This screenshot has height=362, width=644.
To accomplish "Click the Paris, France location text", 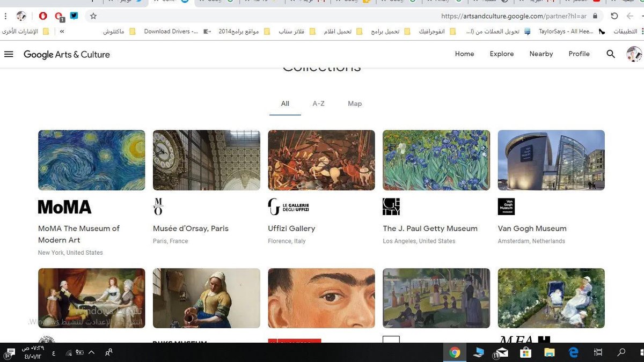I will 170,241.
